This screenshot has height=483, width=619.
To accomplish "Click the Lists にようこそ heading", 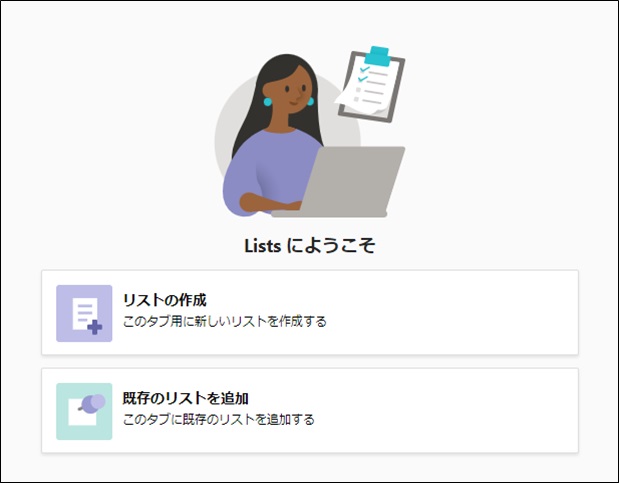I will pyautogui.click(x=310, y=246).
